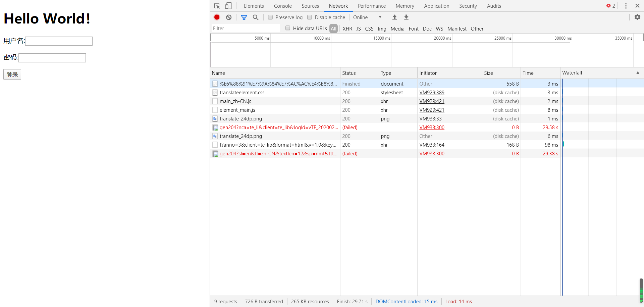Switch to the Elements tab
This screenshot has height=307, width=644.
(254, 6)
